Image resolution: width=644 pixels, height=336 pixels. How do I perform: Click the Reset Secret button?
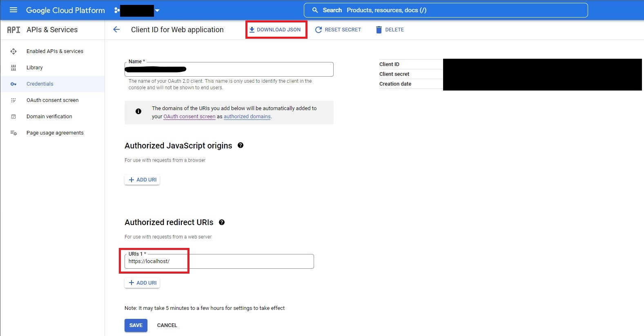(x=338, y=30)
